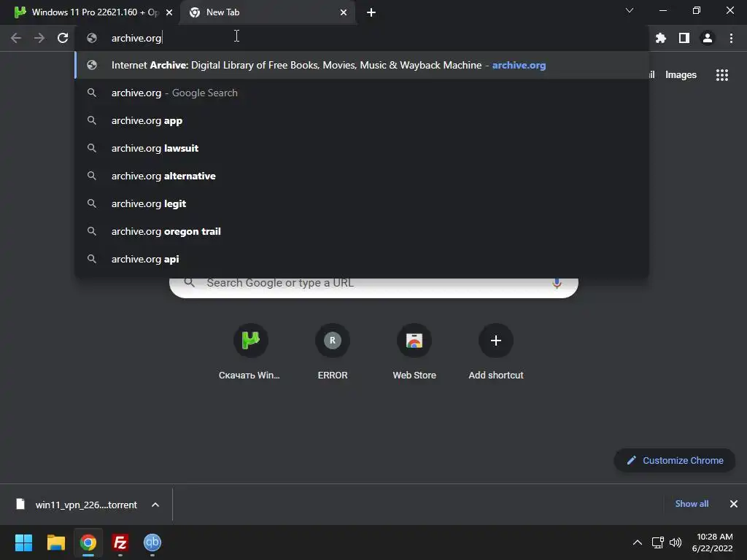Pick the archive.org api suggestion
The image size is (747, 560).
362,259
